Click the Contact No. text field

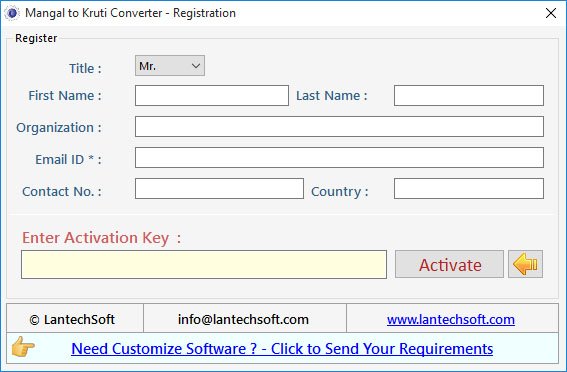click(219, 188)
